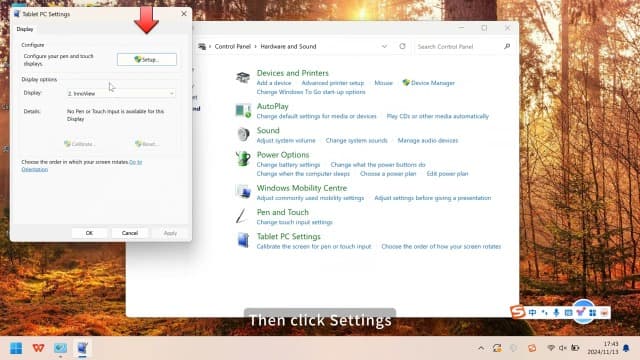Click the OK button in Tablet PC Settings
The width and height of the screenshot is (640, 360).
(x=89, y=233)
